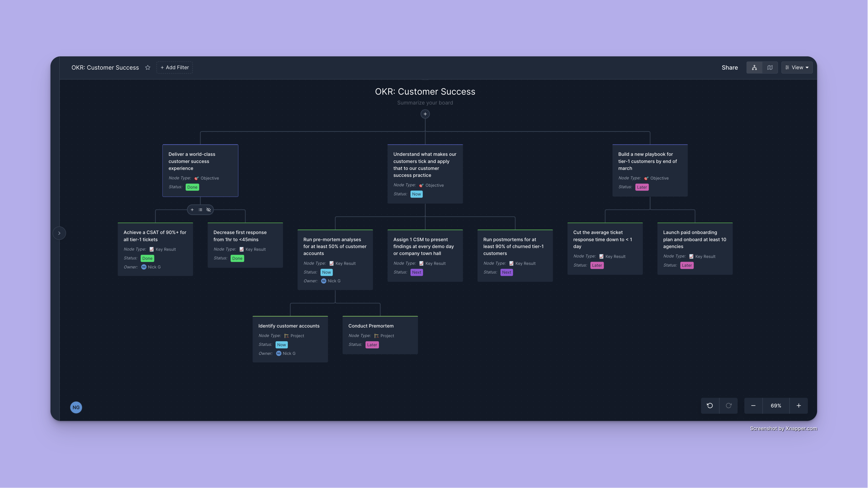Click Key Result icon on Assign 1 CSM node

click(x=422, y=264)
